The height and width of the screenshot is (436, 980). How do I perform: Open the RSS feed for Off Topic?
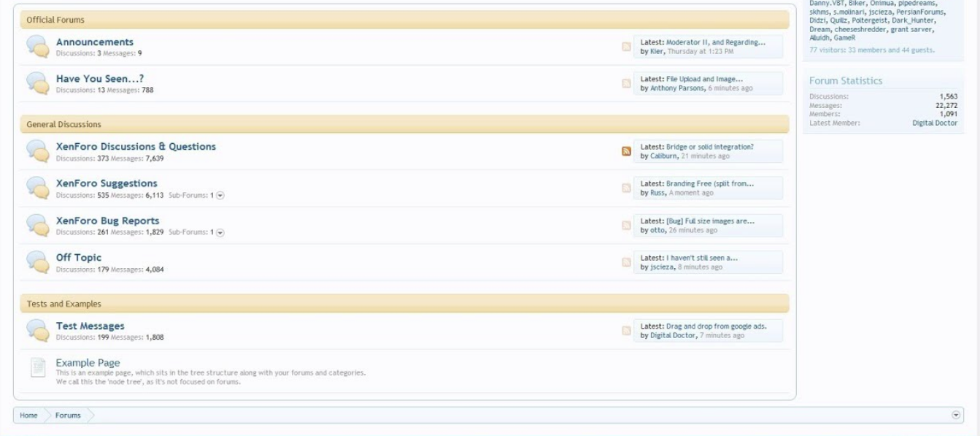pos(626,261)
